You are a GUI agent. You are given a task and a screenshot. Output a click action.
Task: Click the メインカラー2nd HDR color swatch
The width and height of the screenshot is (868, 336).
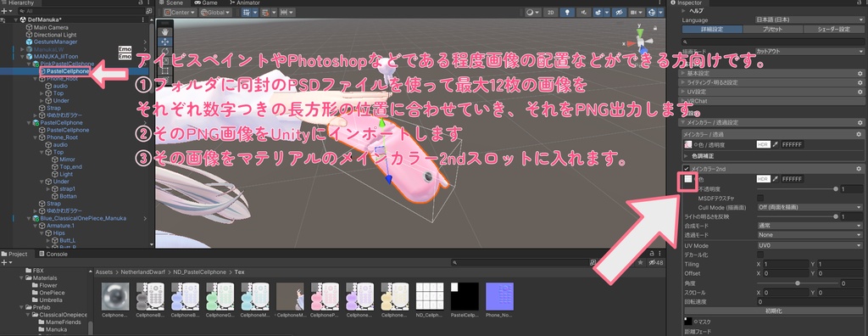click(x=764, y=179)
